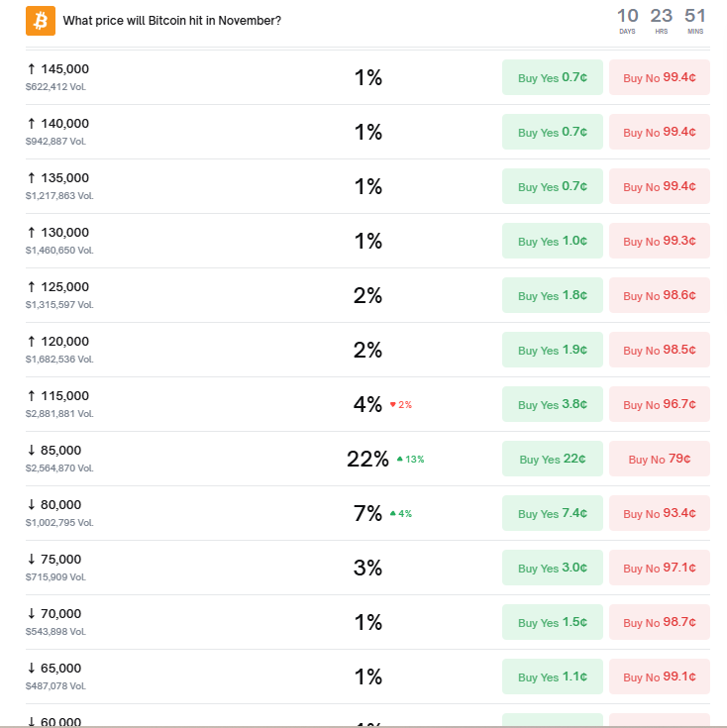
Task: Click the orange Bitcoin logo icon
Action: pos(41,20)
